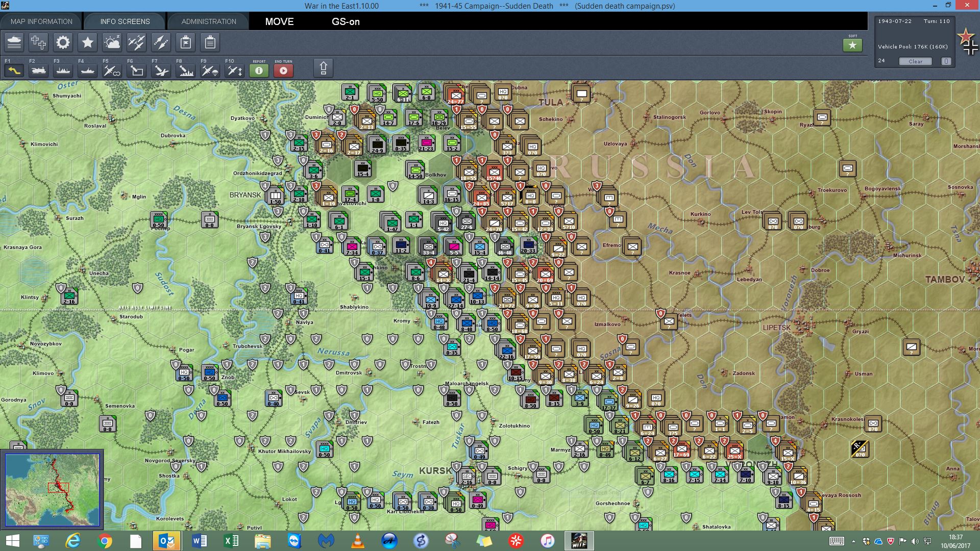
Task: Click the Clear button in turn panel
Action: coord(915,61)
